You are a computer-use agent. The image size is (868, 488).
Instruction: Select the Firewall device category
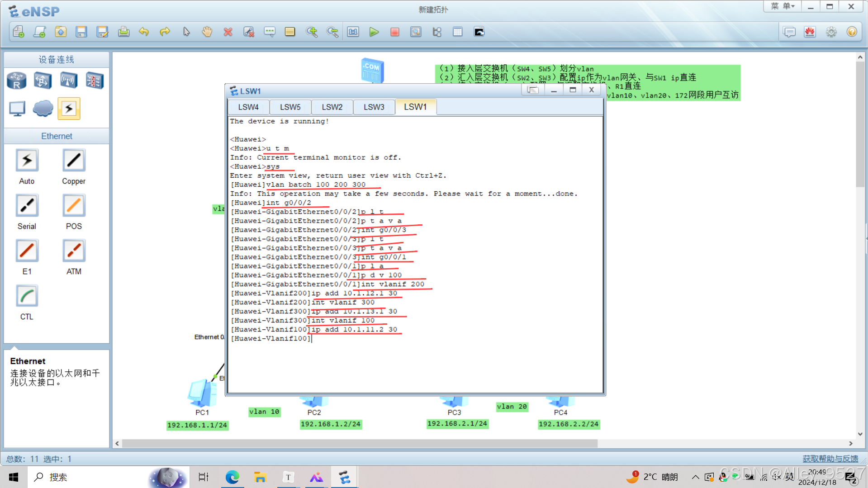click(x=95, y=81)
